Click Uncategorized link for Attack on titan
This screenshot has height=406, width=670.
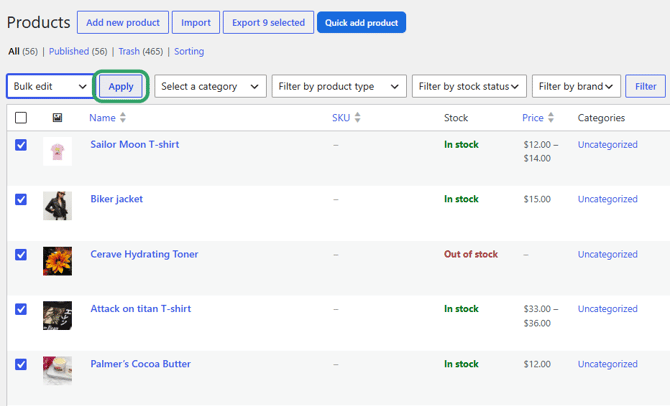point(608,309)
